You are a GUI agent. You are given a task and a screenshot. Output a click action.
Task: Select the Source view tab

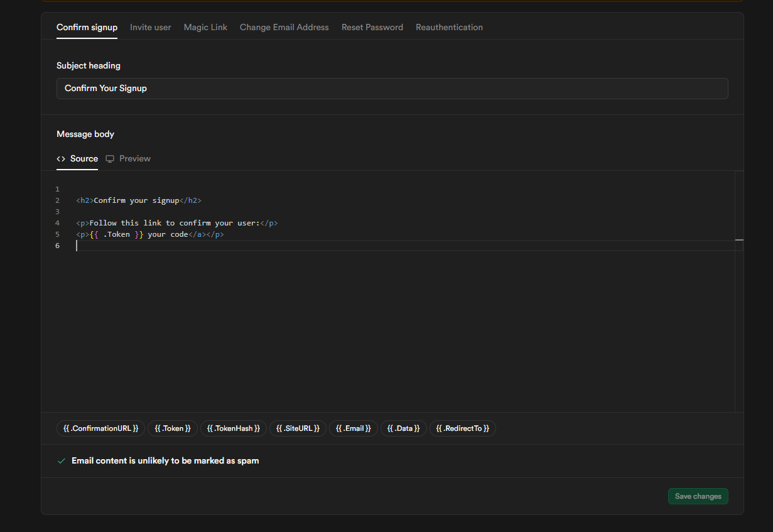(x=77, y=158)
